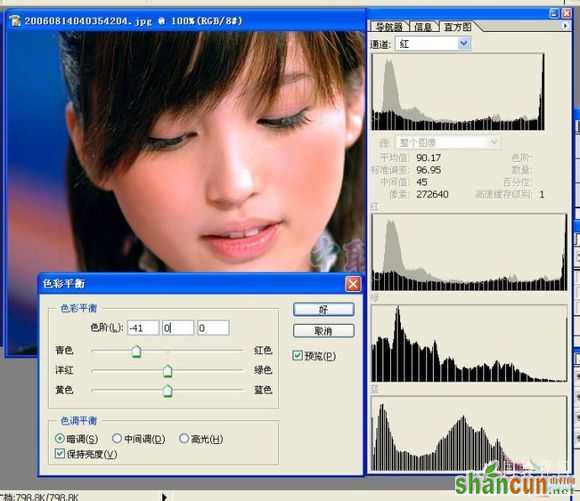Click the 黄色-蓝色 slider handle

tap(168, 390)
